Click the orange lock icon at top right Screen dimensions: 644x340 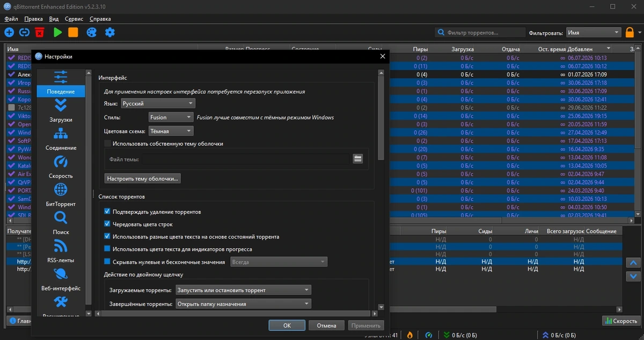coord(630,32)
